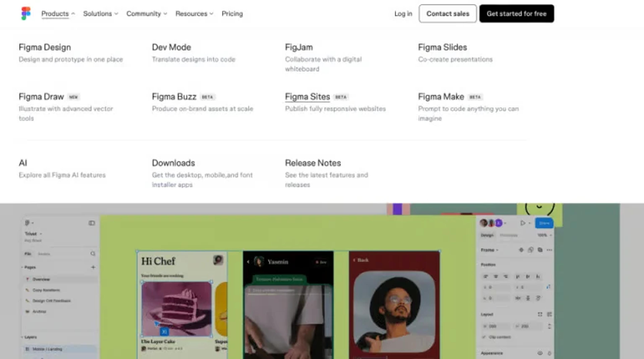Expand the Solutions dropdown
The width and height of the screenshot is (644, 359).
pos(100,13)
